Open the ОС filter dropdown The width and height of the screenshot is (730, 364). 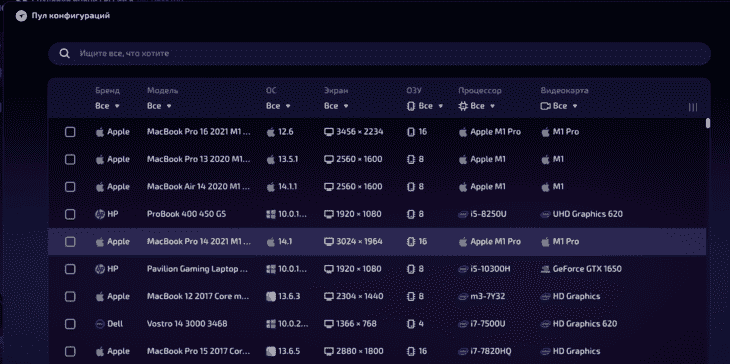click(278, 106)
